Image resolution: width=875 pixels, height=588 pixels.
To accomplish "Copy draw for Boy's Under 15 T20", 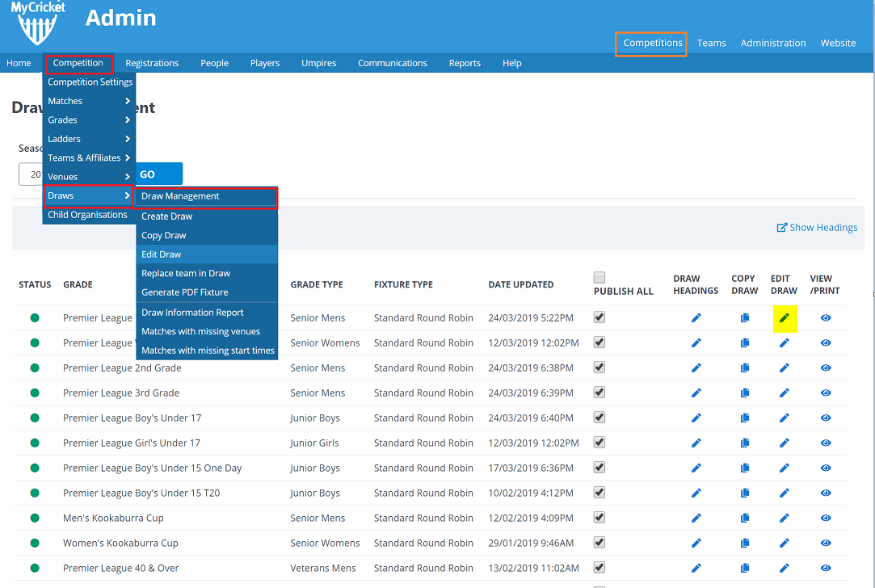I will pos(744,493).
